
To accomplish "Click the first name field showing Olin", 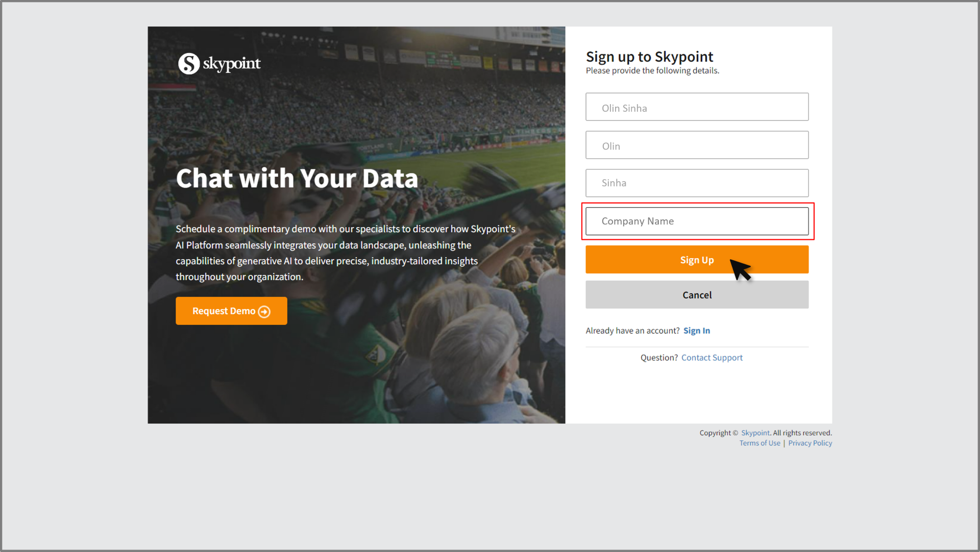I will (x=697, y=145).
